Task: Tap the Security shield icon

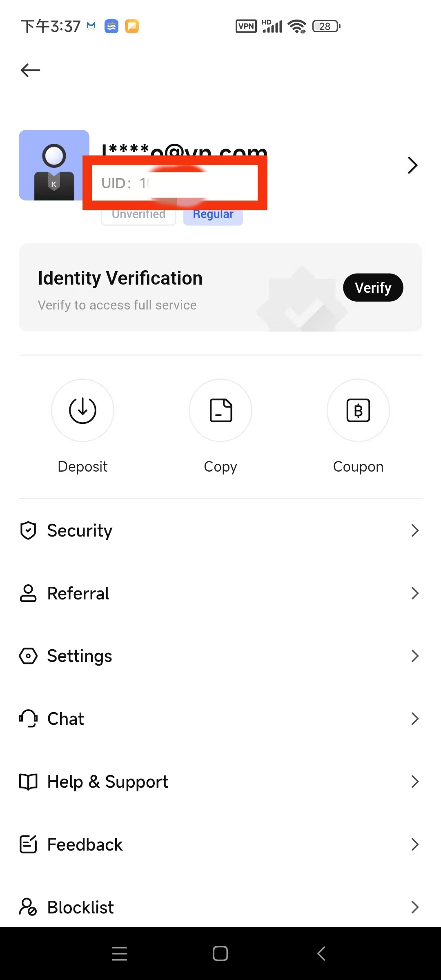Action: click(28, 530)
